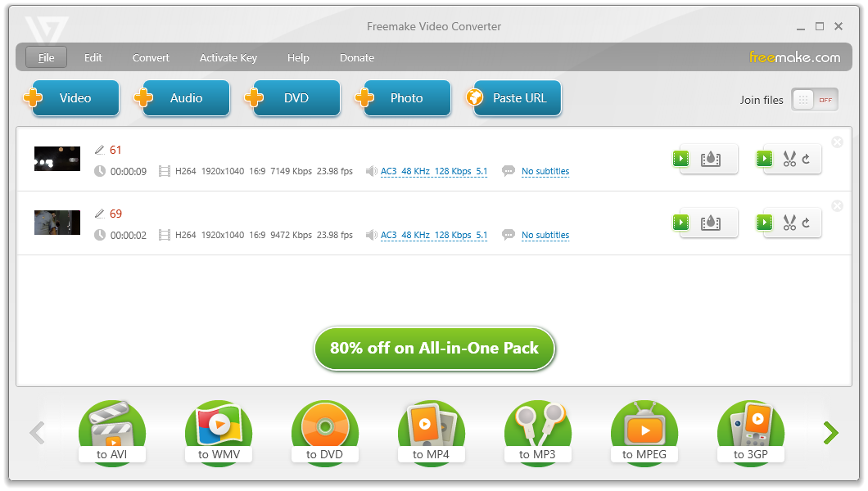The image size is (868, 491).
Task: Click the speaker icon for video 61
Action: 372,171
